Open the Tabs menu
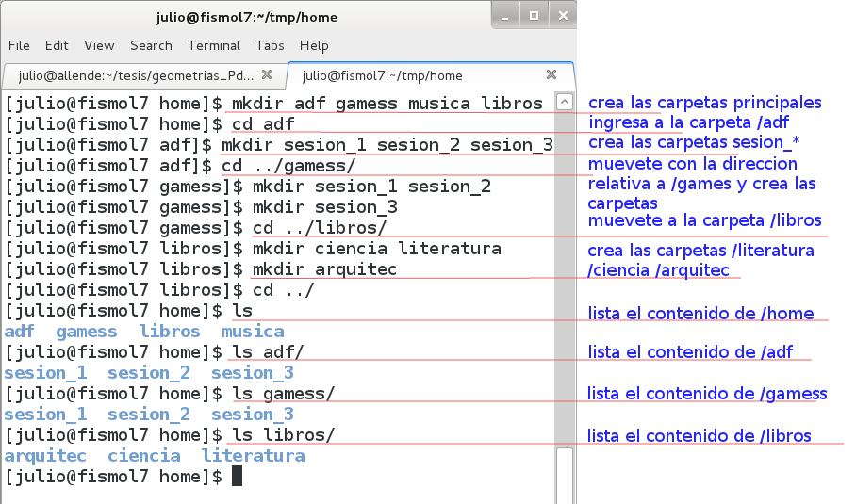Viewport: 856px width, 504px height. click(x=270, y=45)
